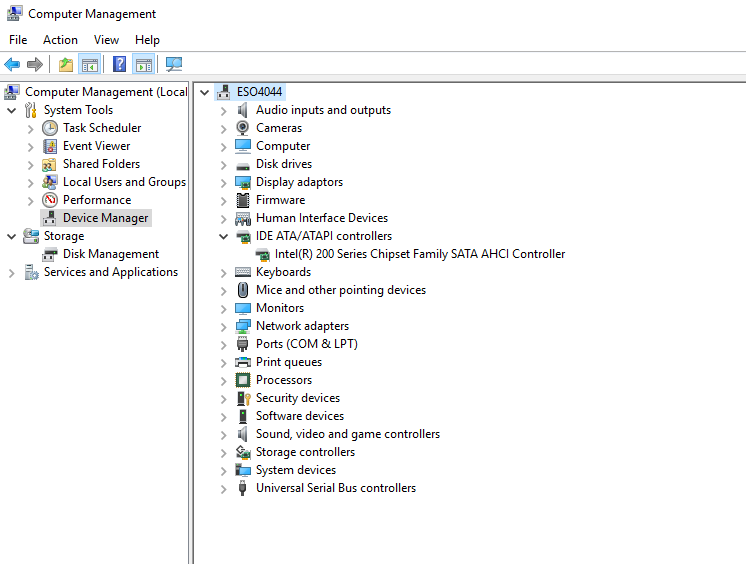Click the Local Users and Groups icon
This screenshot has height=564, width=746.
tap(49, 182)
